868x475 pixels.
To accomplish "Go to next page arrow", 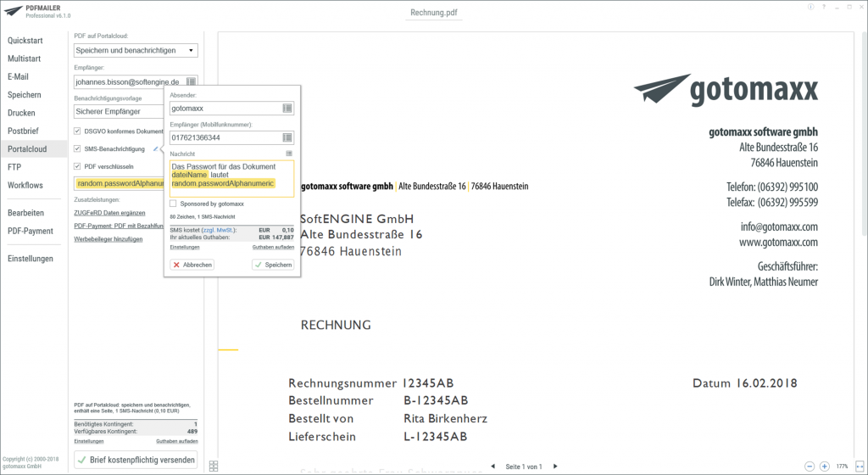I will [555, 467].
